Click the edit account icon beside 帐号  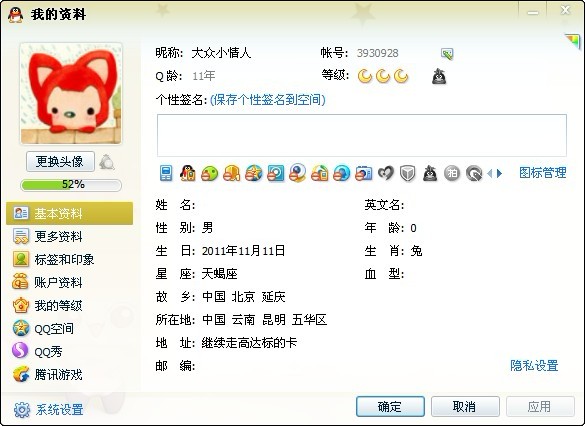click(447, 54)
